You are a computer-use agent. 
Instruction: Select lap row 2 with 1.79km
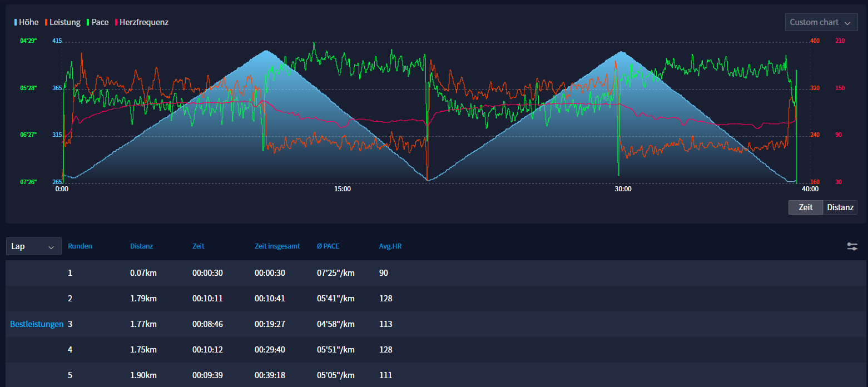143,299
